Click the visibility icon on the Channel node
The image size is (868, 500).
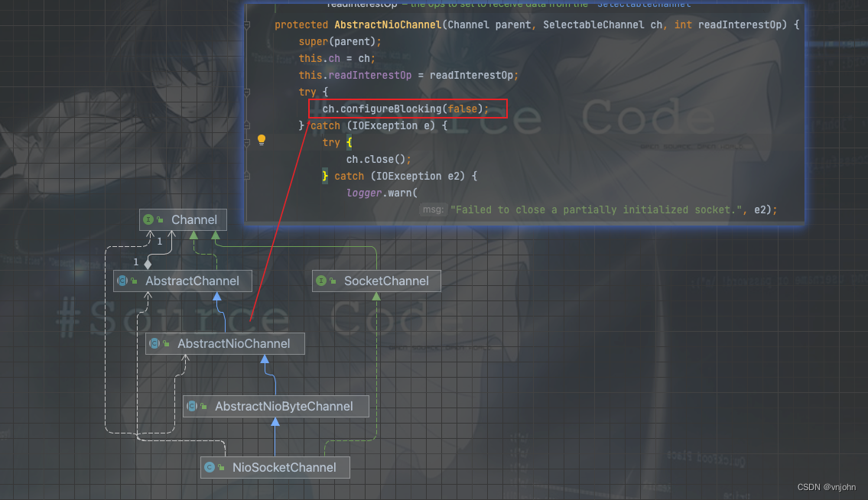pos(160,220)
